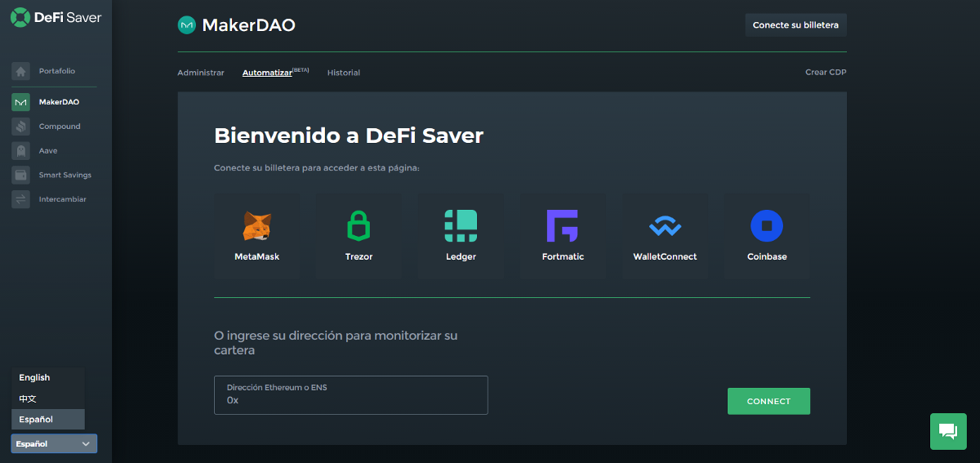980x463 pixels.
Task: Switch to the Historial tab
Action: [x=344, y=73]
